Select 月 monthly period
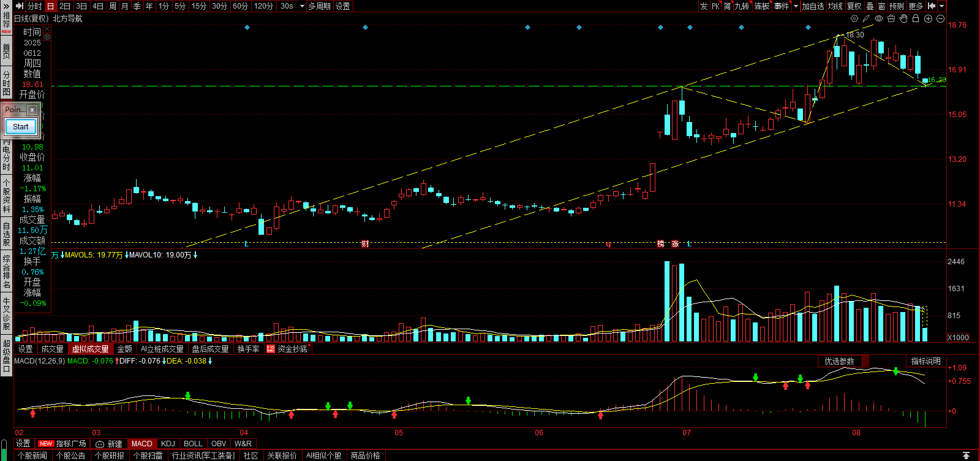This screenshot has height=461, width=980. click(x=124, y=6)
